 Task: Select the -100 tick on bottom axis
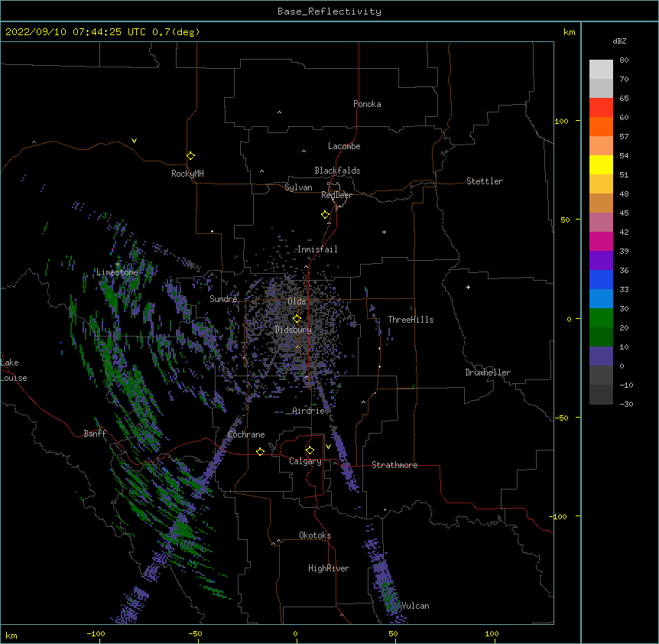(96, 633)
